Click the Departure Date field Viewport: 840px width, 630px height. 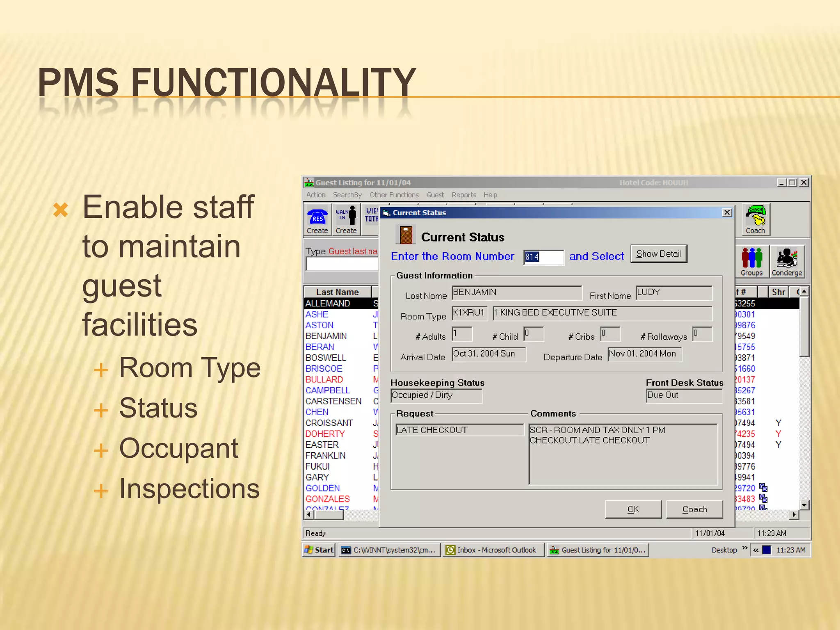tap(645, 354)
